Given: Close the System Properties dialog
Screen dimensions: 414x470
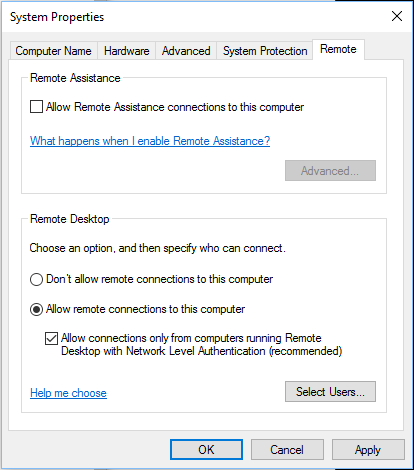Looking at the screenshot, I should click(397, 16).
